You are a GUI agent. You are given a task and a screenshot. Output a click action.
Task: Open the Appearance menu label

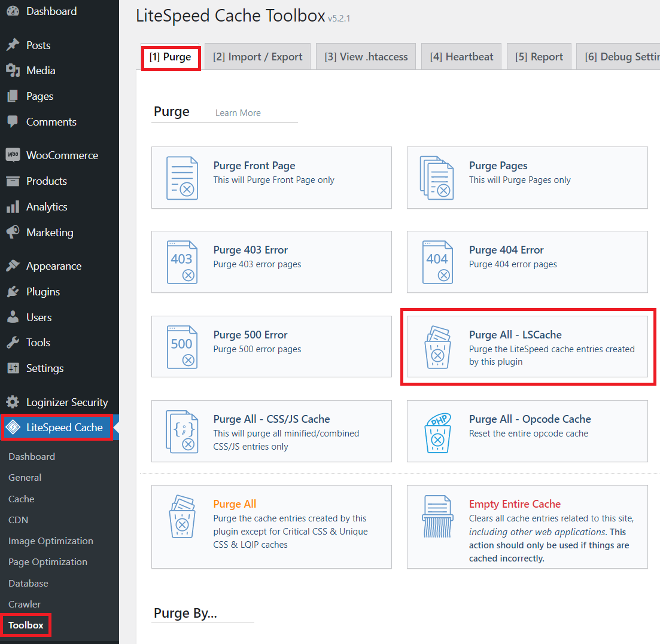point(54,266)
